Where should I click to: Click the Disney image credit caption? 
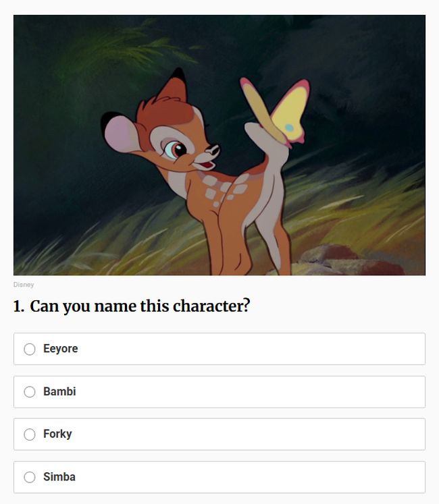click(24, 285)
